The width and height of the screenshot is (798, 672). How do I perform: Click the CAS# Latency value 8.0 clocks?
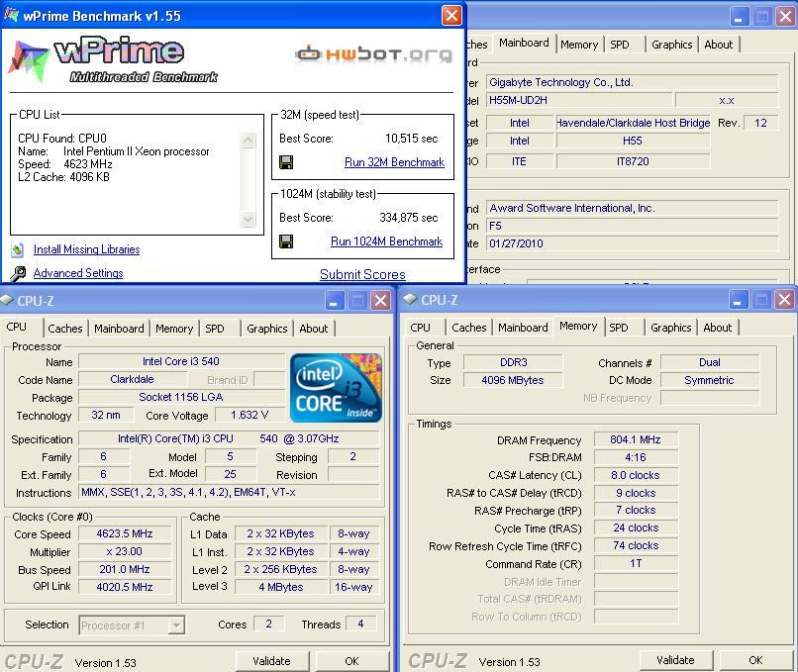click(x=636, y=475)
